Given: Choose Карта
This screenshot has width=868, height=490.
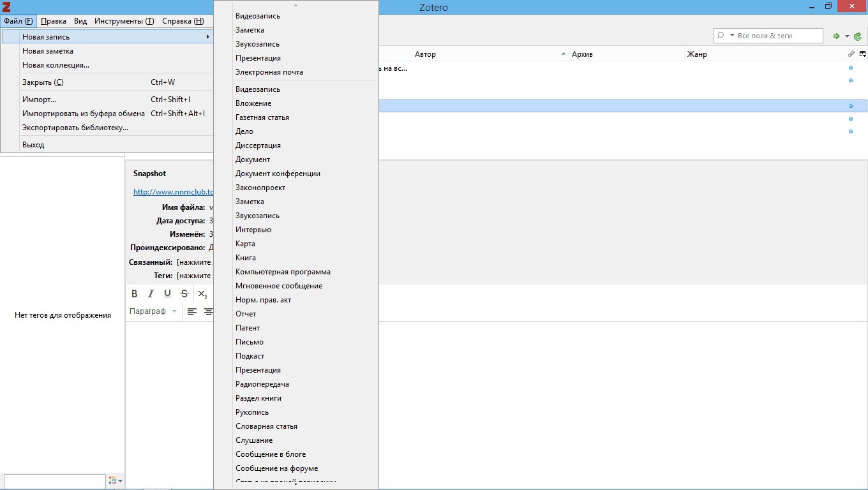Looking at the screenshot, I should tap(296, 244).
